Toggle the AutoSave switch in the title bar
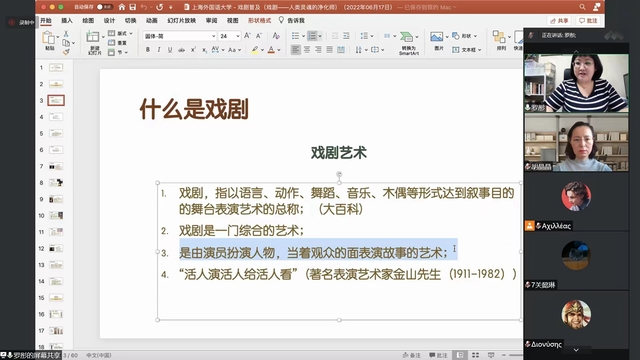640x360 pixels. pos(104,7)
